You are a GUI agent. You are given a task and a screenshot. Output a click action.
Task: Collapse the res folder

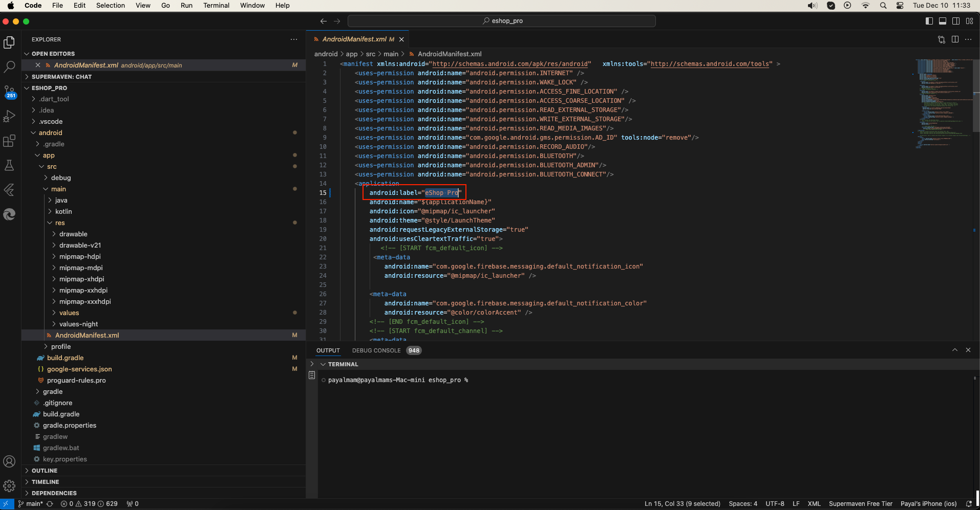[x=164, y=223]
